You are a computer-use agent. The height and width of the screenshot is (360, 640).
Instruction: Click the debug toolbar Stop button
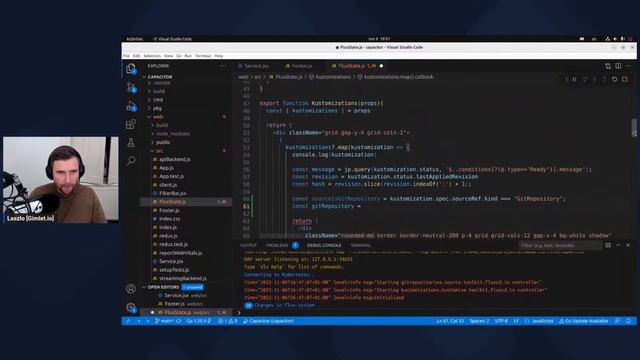click(x=625, y=79)
